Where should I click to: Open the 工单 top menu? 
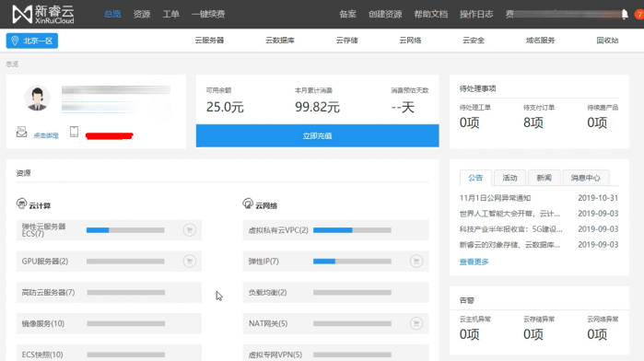pos(170,14)
